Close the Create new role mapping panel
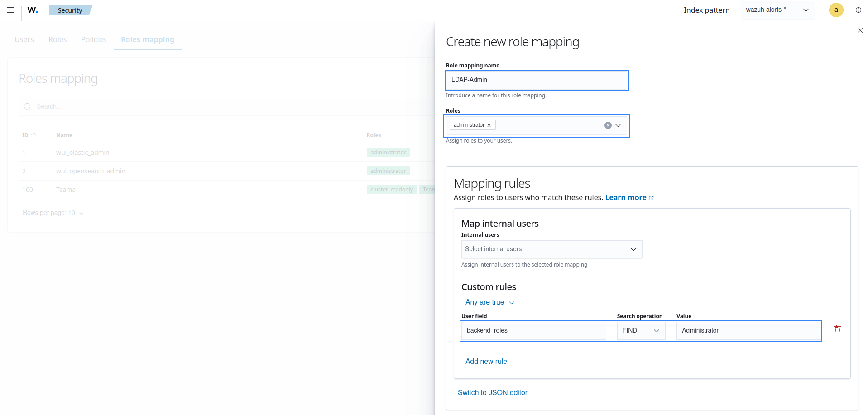 pos(860,30)
